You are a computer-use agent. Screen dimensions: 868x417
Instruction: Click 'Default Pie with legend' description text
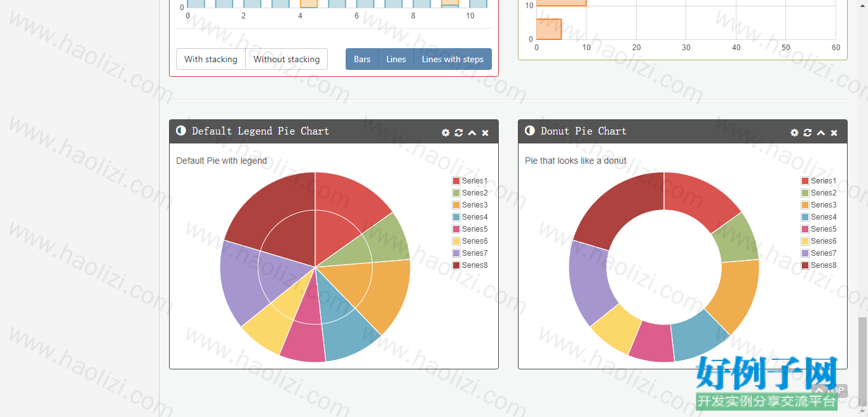click(221, 161)
